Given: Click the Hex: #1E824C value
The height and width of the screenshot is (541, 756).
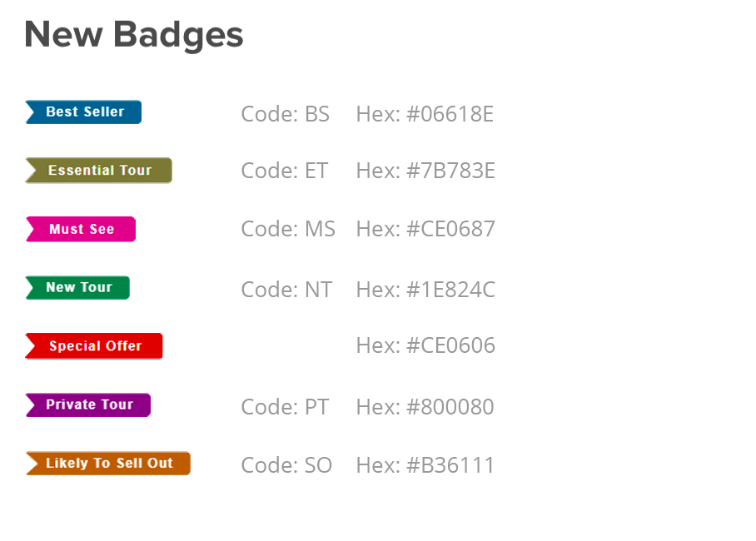Looking at the screenshot, I should 425,290.
